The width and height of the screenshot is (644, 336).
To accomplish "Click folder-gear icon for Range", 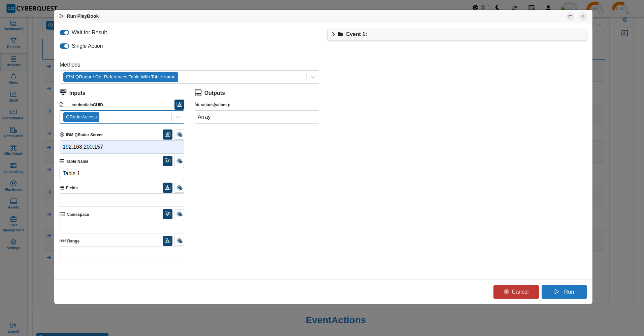I will [167, 241].
